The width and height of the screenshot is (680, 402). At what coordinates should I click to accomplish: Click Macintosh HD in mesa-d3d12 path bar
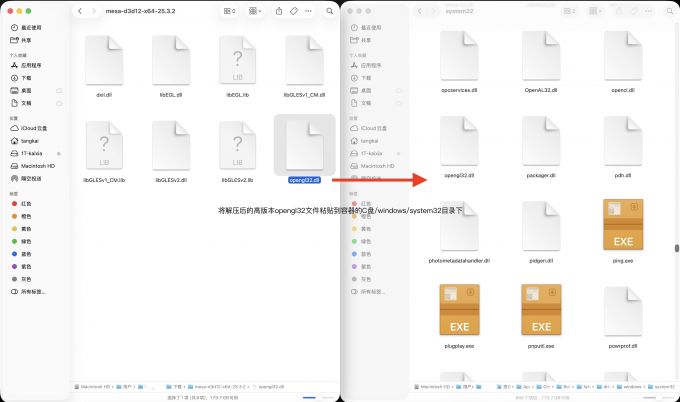click(92, 386)
